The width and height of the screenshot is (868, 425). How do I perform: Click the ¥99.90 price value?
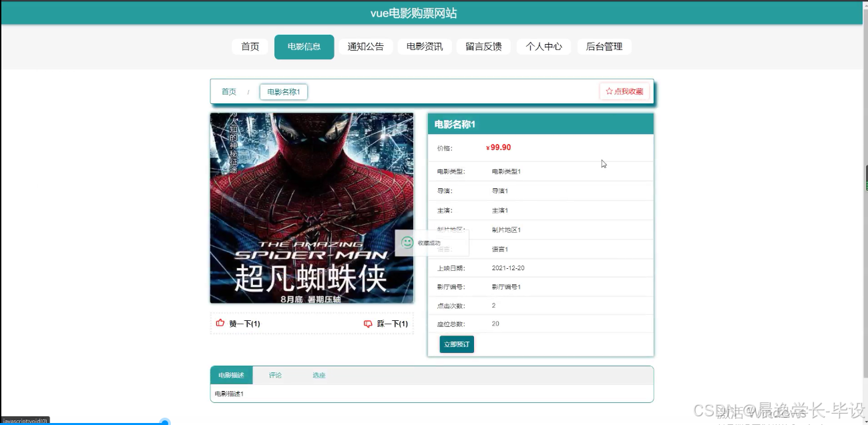pos(499,147)
